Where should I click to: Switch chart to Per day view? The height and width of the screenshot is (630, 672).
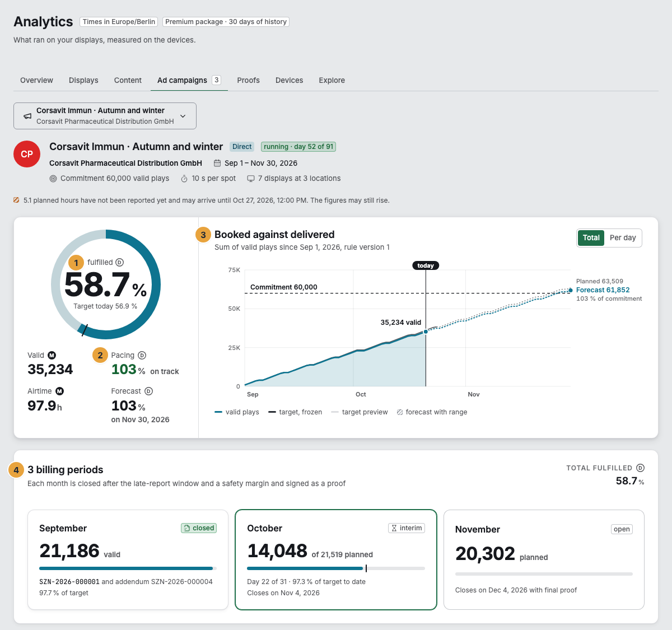click(x=623, y=237)
